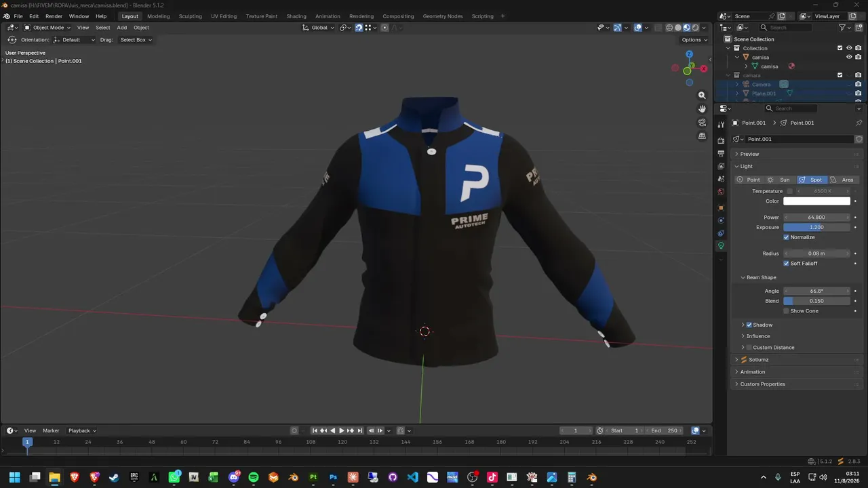Click the Blender logo menu icon
This screenshot has height=488, width=868.
point(7,16)
